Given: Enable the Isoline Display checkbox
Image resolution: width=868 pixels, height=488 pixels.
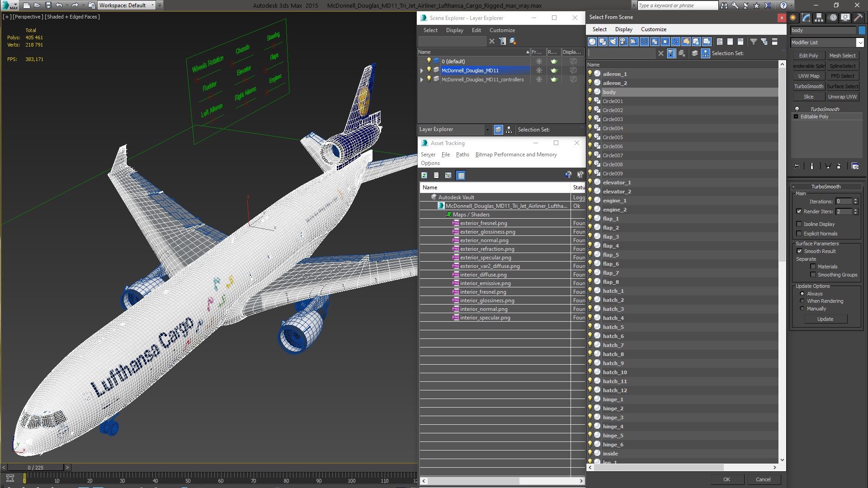Looking at the screenshot, I should point(799,224).
